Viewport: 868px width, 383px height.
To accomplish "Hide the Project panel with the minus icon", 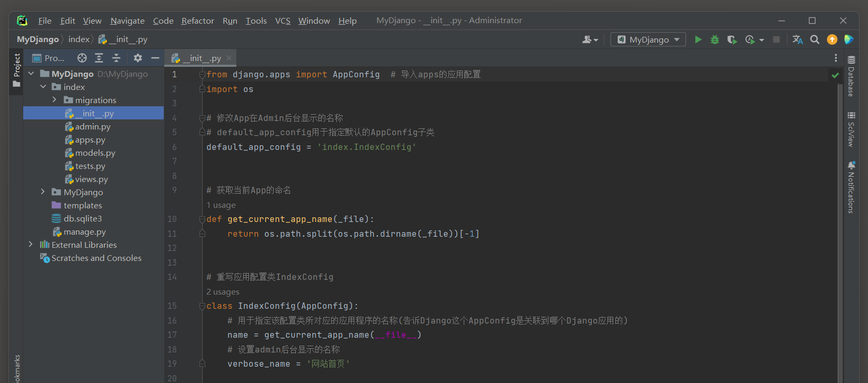I will pyautogui.click(x=155, y=58).
